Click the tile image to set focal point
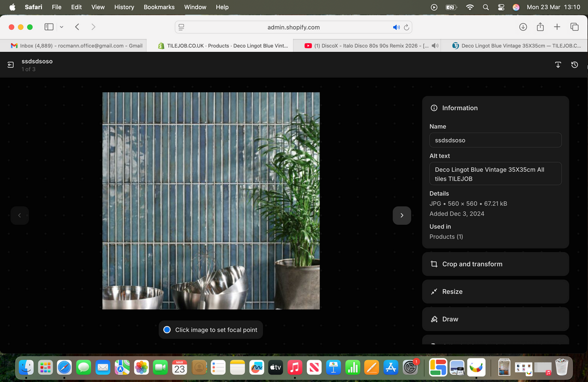The width and height of the screenshot is (588, 382). [211, 200]
